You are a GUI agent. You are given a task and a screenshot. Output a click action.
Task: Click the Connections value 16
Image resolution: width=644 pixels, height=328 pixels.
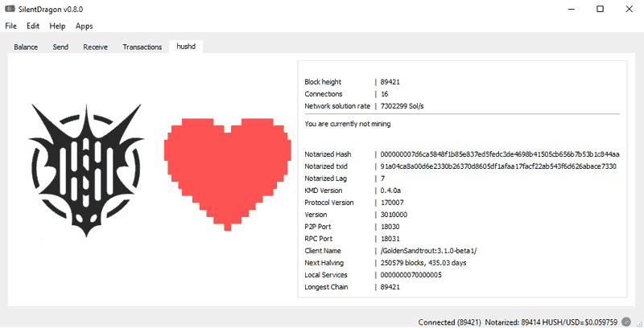coord(385,94)
